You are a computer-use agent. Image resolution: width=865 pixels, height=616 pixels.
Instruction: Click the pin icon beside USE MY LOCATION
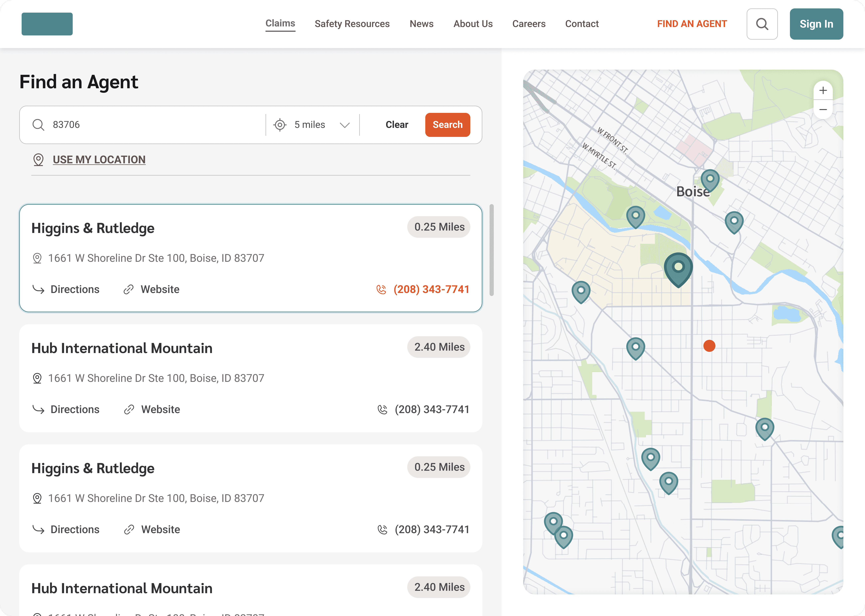click(38, 160)
